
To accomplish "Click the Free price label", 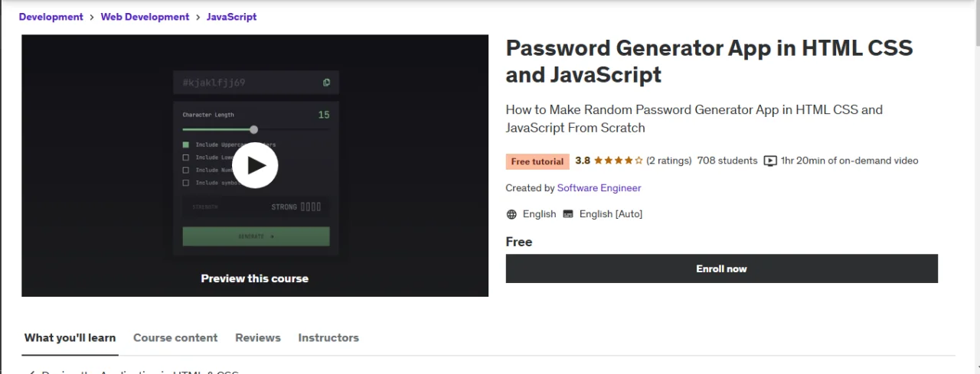I will pos(519,242).
